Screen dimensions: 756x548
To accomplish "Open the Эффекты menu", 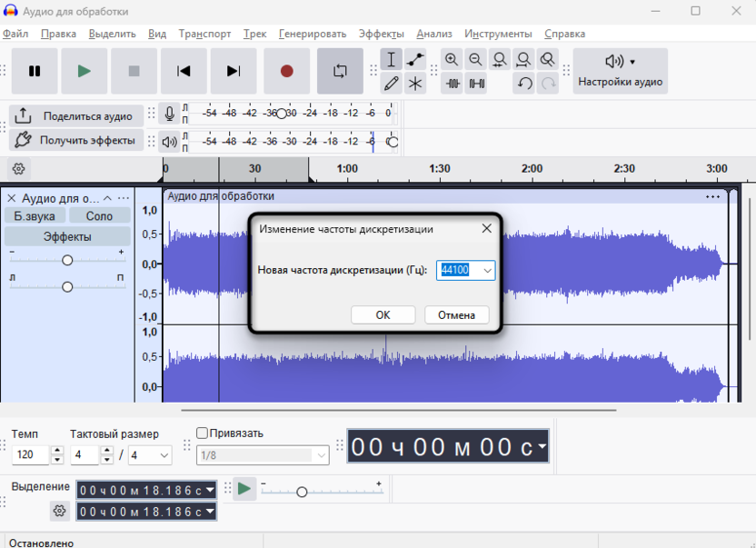I will [381, 34].
